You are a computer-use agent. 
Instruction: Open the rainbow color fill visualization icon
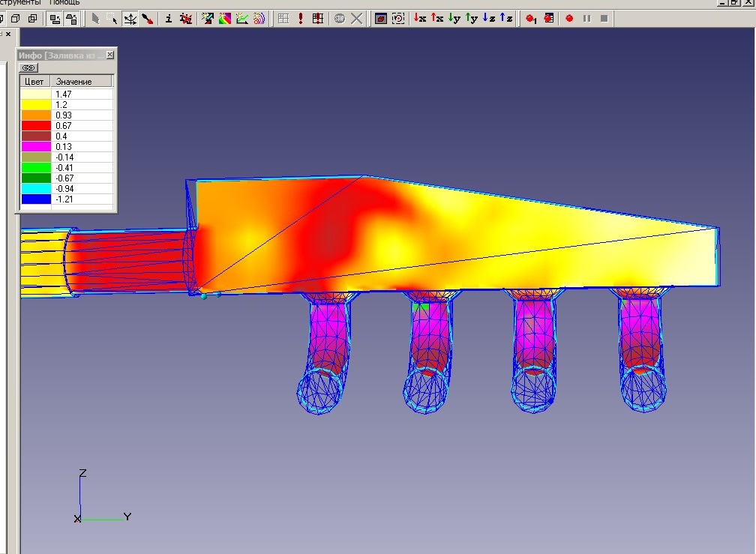225,19
